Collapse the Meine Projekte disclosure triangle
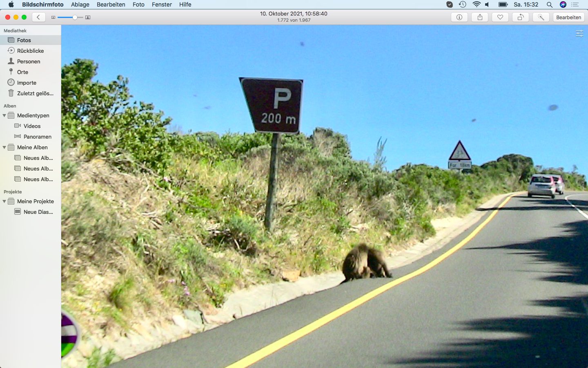 4,202
